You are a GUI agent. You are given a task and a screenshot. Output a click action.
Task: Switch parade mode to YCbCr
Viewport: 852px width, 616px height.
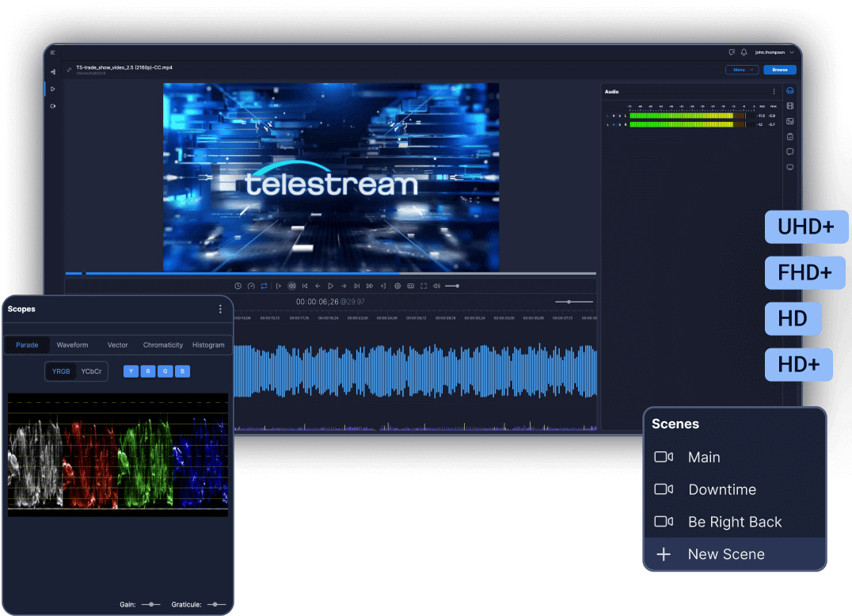click(91, 371)
